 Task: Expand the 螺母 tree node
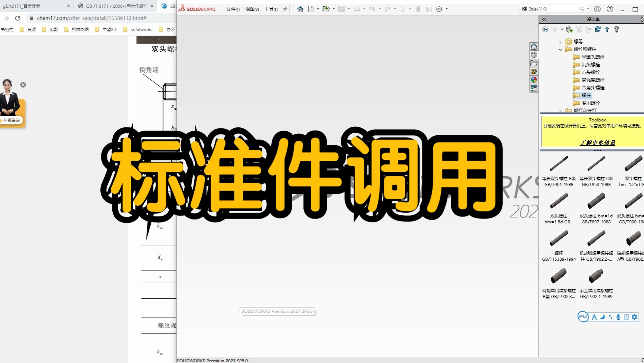[560, 41]
